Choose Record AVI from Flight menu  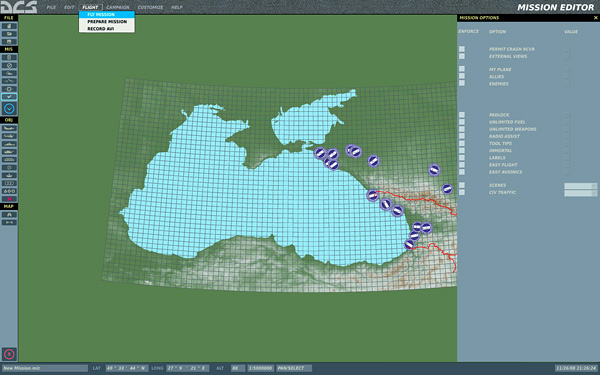click(107, 29)
